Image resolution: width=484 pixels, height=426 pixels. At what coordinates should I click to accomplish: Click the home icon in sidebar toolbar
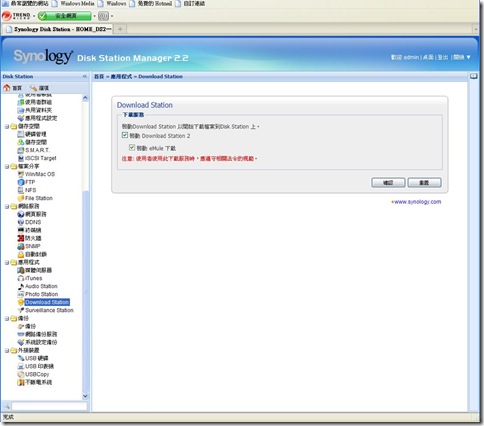pyautogui.click(x=7, y=88)
